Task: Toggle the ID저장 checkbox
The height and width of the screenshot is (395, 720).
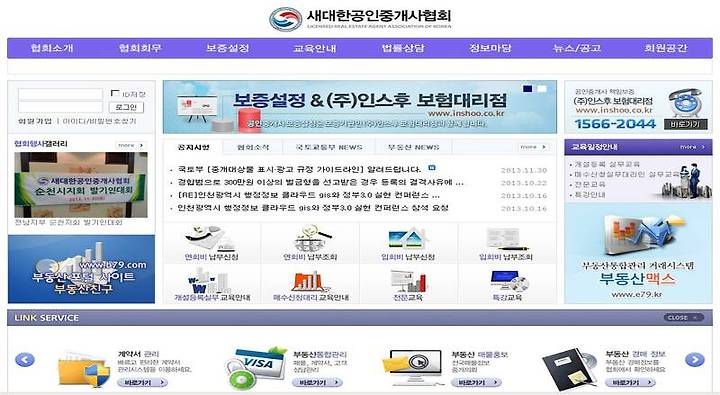Action: tap(115, 93)
